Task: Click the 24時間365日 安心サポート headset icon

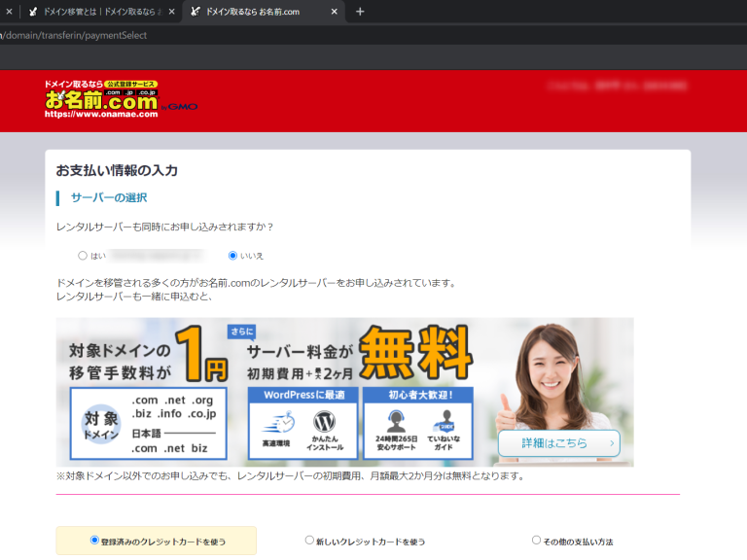Action: click(396, 421)
